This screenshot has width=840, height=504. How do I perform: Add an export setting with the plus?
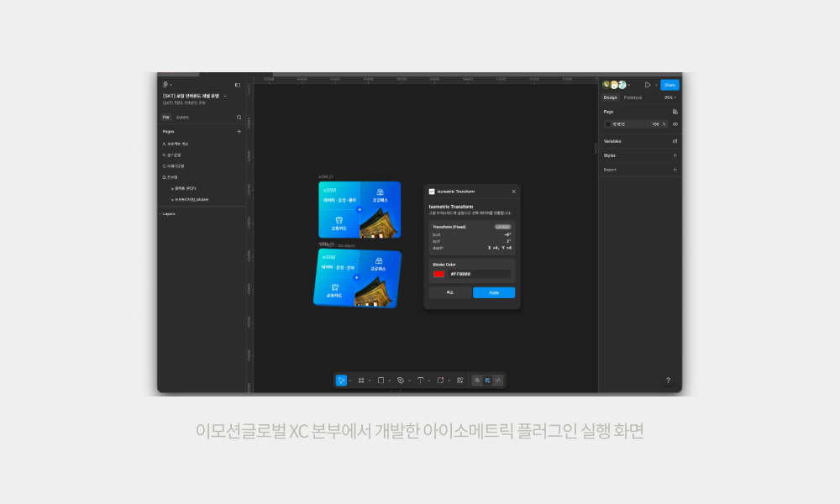pos(675,170)
